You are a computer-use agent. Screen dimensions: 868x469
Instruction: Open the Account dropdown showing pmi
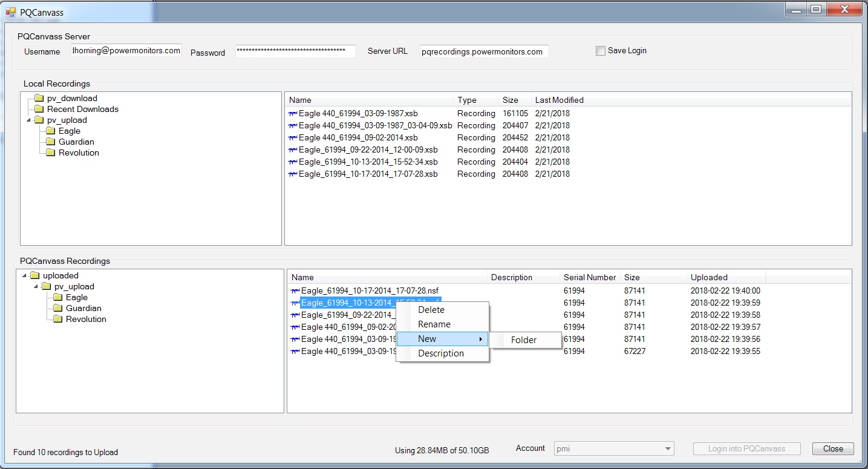point(667,448)
